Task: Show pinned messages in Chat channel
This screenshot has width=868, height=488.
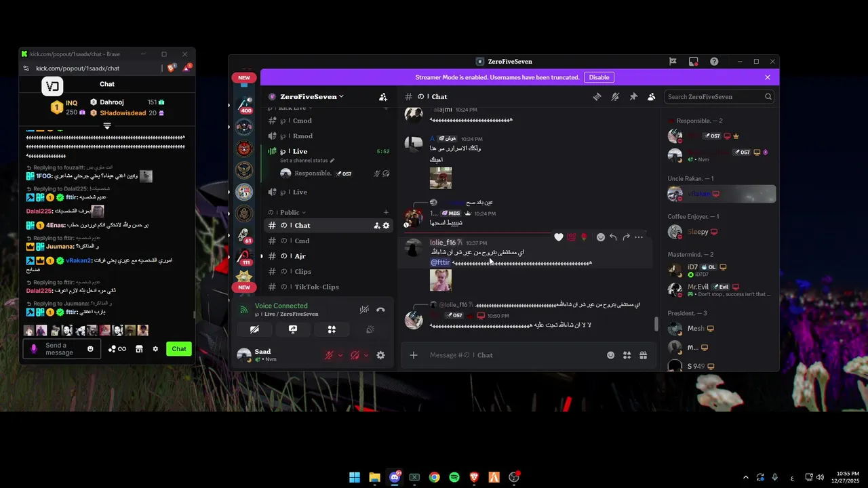Action: (633, 97)
